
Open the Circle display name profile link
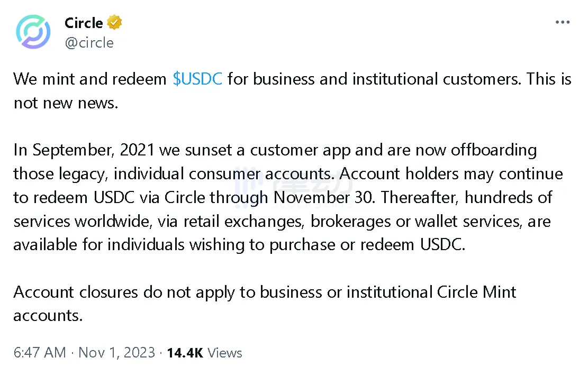[84, 23]
